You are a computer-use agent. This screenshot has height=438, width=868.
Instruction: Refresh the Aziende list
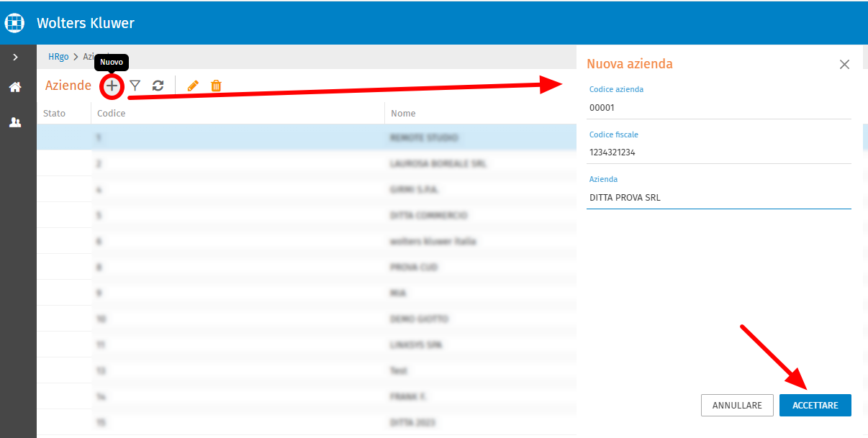pos(158,86)
